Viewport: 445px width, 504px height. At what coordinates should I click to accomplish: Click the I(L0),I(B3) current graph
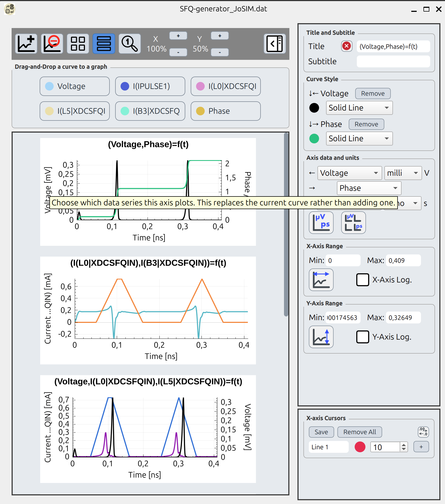tap(148, 310)
